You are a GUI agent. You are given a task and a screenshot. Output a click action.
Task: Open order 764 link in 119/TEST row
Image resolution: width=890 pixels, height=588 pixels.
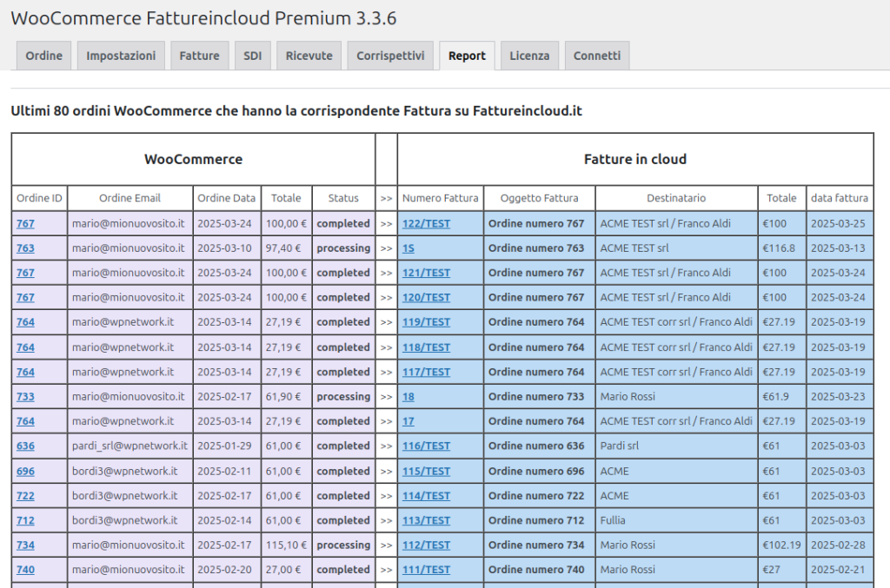pos(25,322)
